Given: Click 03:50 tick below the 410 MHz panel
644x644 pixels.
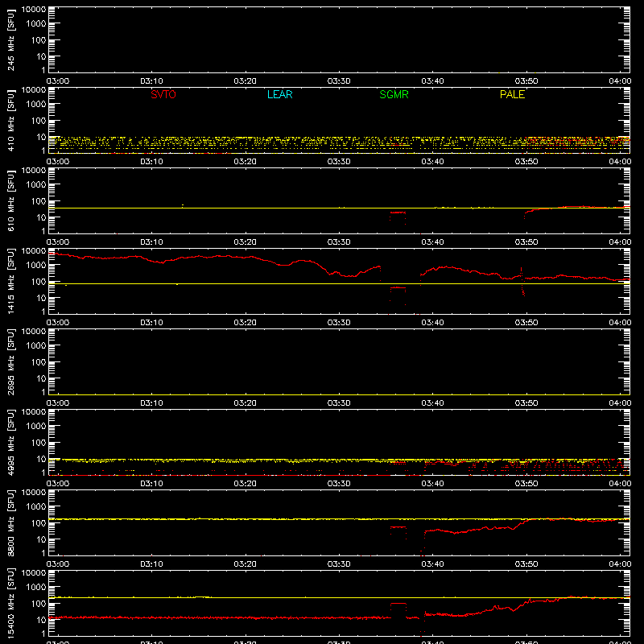Looking at the screenshot, I should click(526, 162).
